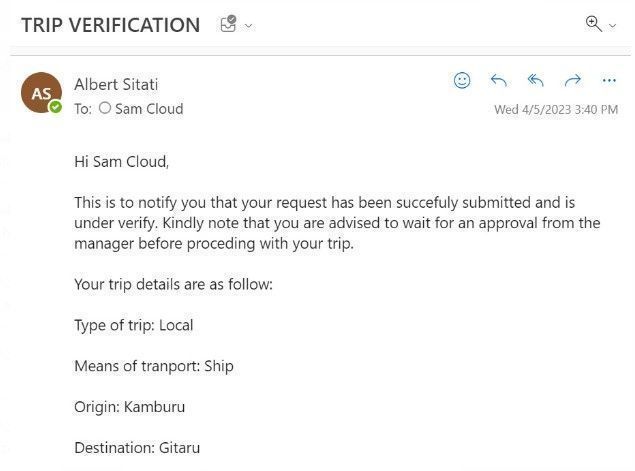The width and height of the screenshot is (635, 471).
Task: Expand the chevron next to subject icon
Action: [x=249, y=26]
